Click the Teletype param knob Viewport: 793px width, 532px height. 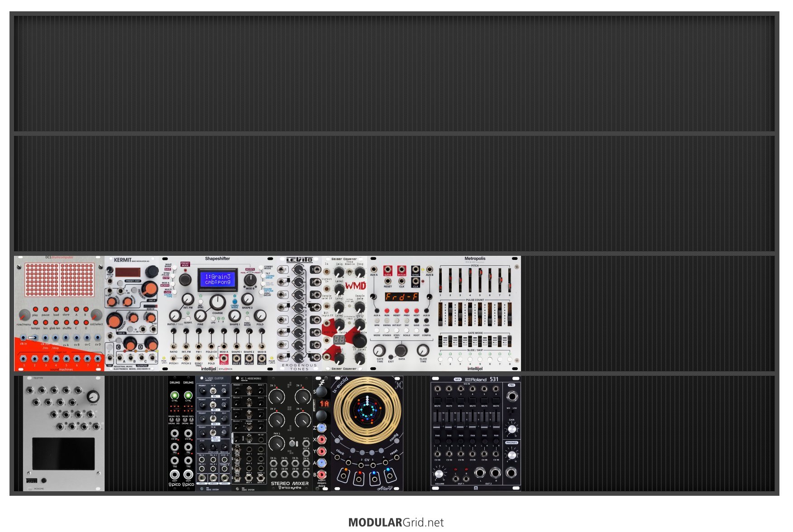coord(93,397)
